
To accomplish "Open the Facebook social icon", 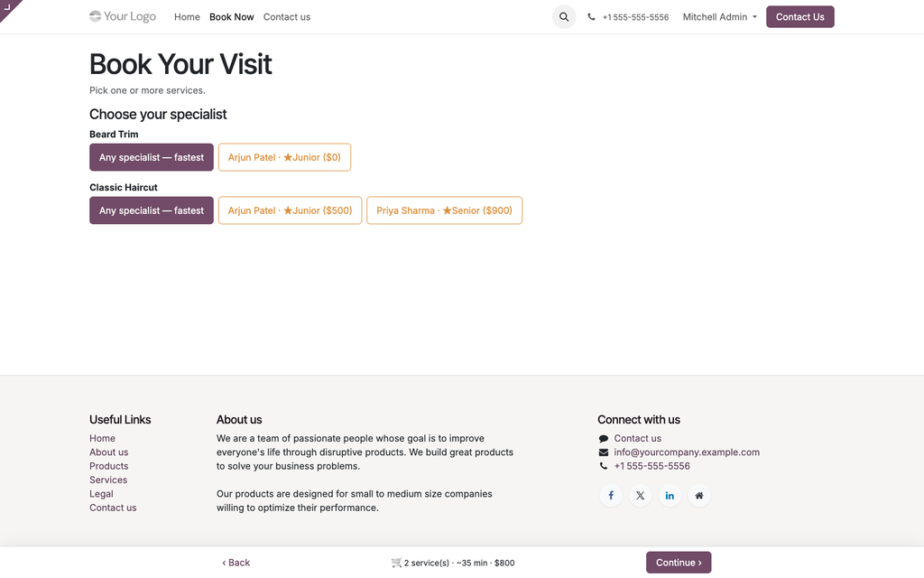I will 611,496.
